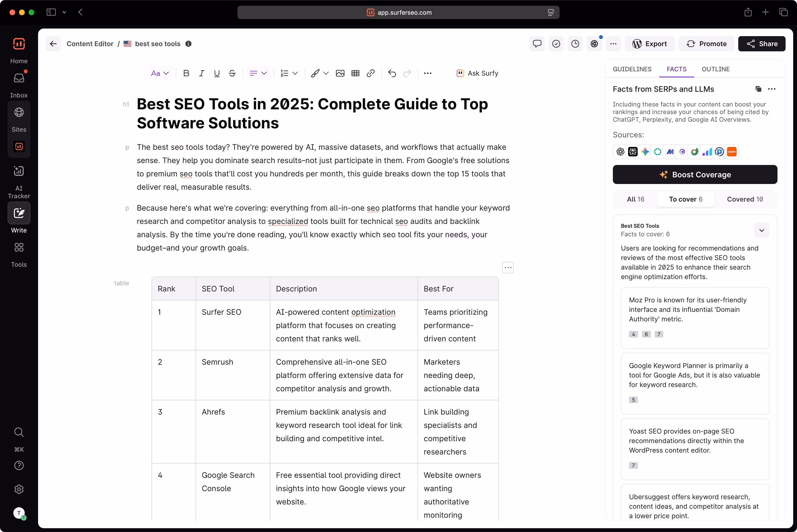This screenshot has width=797, height=532.
Task: Insert a table from the toolbar
Action: click(x=355, y=73)
